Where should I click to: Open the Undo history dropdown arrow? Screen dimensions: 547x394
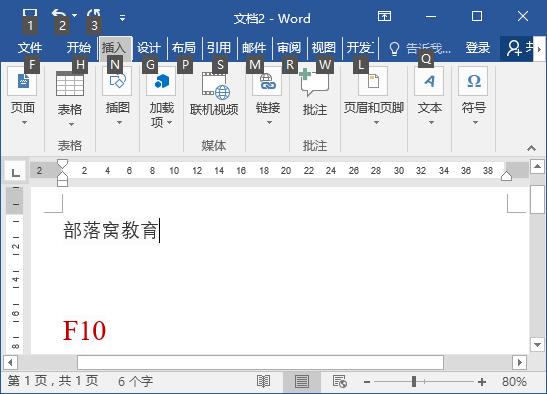pos(74,16)
